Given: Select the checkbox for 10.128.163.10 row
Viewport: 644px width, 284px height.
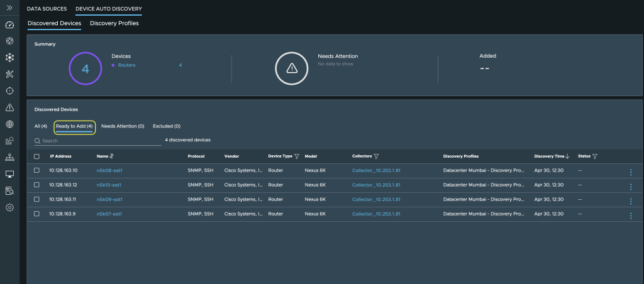Looking at the screenshot, I should click(x=36, y=170).
